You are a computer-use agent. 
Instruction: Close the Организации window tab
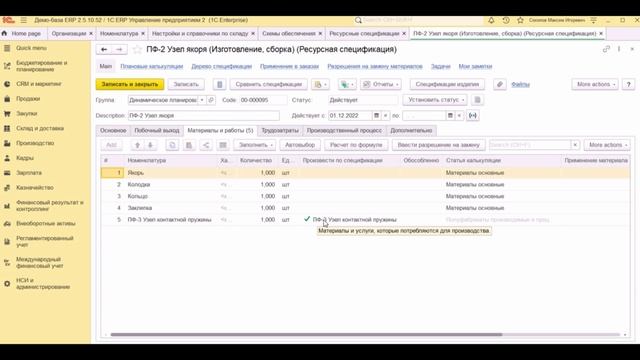[x=91, y=33]
